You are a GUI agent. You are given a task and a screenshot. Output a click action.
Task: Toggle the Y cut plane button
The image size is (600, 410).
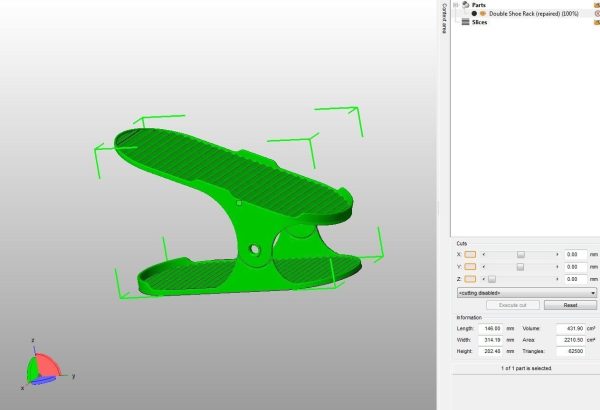pos(470,266)
